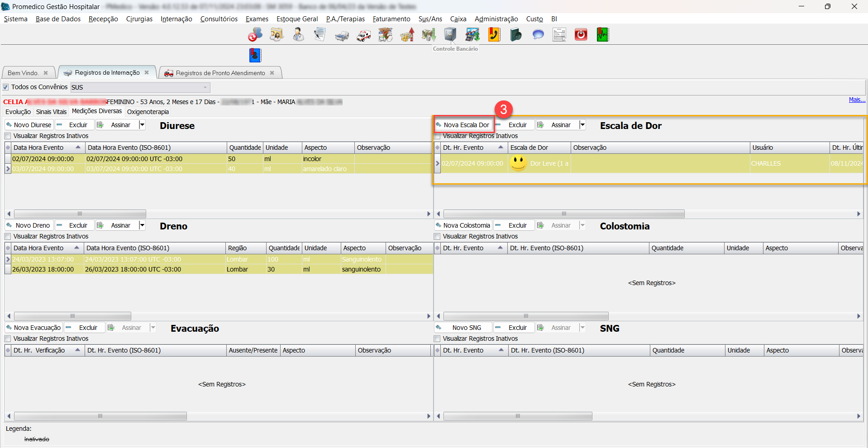This screenshot has width=868, height=448.
Task: Click the red power button icon
Action: pyautogui.click(x=581, y=35)
